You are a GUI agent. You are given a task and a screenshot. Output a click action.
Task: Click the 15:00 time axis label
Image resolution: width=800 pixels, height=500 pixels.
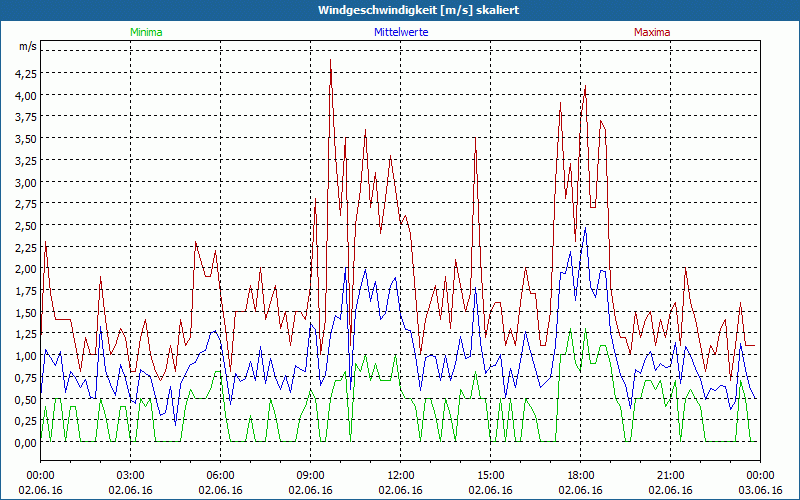[491, 476]
